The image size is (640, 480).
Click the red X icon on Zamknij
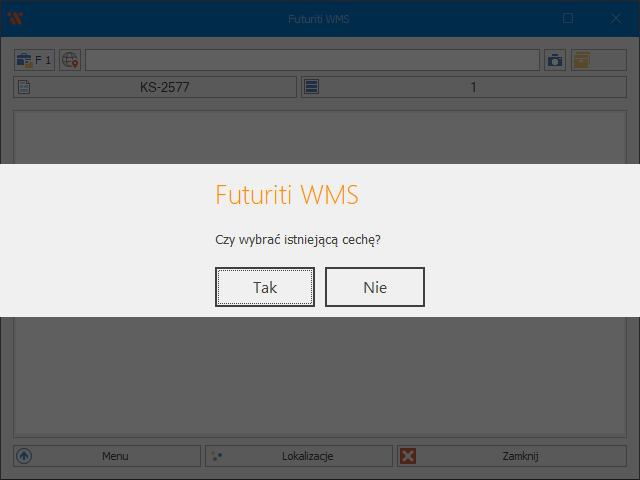tap(408, 456)
